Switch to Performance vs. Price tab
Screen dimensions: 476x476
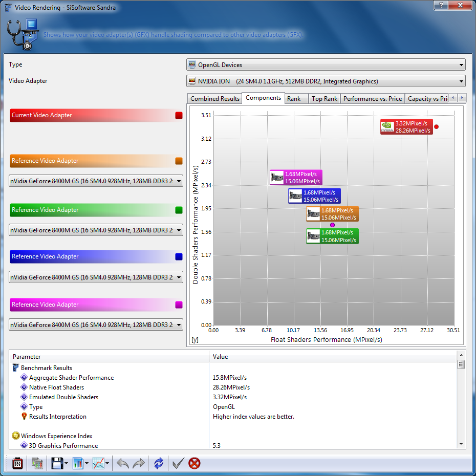coord(373,99)
